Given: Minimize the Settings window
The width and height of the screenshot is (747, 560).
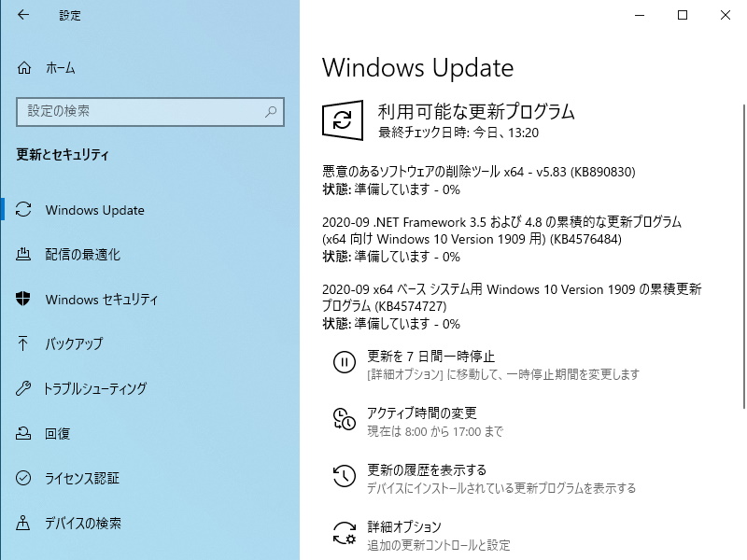Looking at the screenshot, I should (640, 15).
